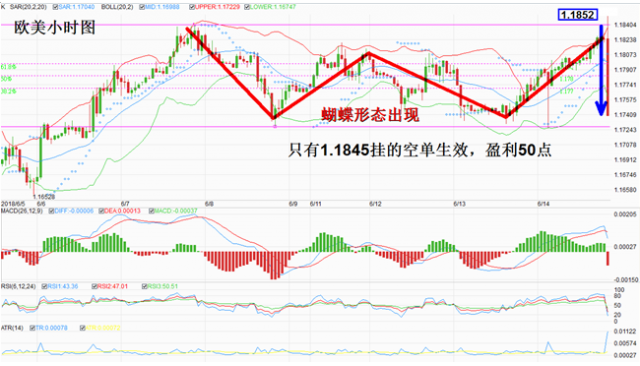Viewport: 640px width, 366px height.
Task: Toggle the RSI2 line checkbox
Action: pyautogui.click(x=94, y=286)
